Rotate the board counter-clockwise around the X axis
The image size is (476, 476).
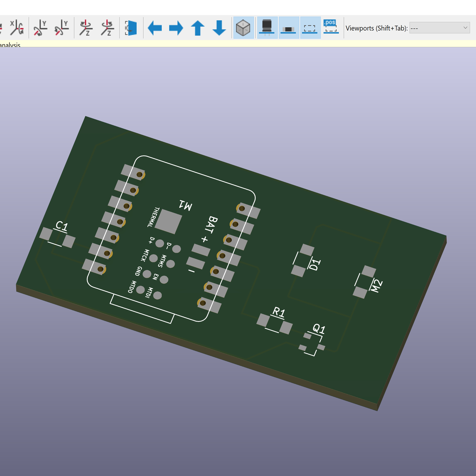tap(17, 28)
